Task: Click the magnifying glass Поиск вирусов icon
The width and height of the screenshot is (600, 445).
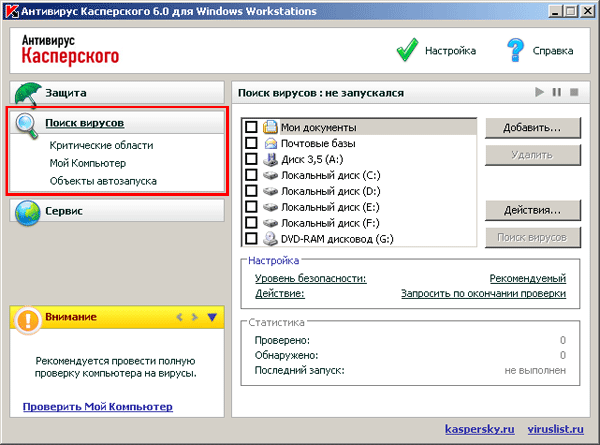Action: [x=27, y=125]
